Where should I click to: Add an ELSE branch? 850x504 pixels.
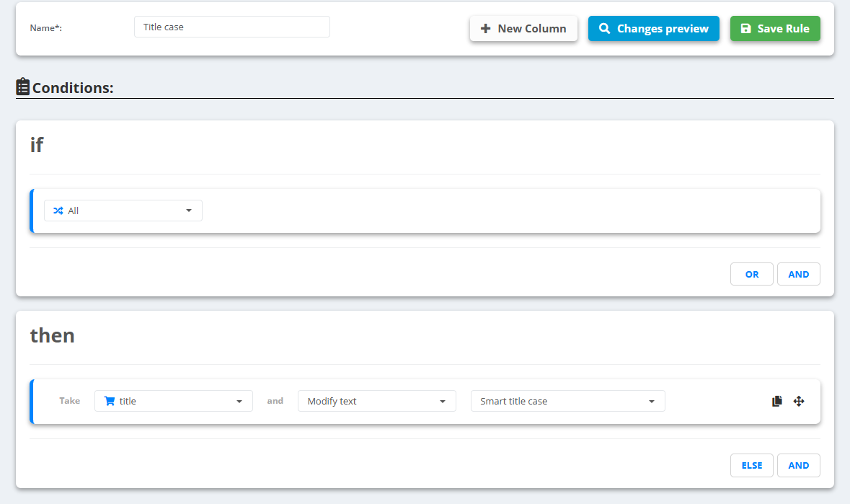tap(752, 466)
